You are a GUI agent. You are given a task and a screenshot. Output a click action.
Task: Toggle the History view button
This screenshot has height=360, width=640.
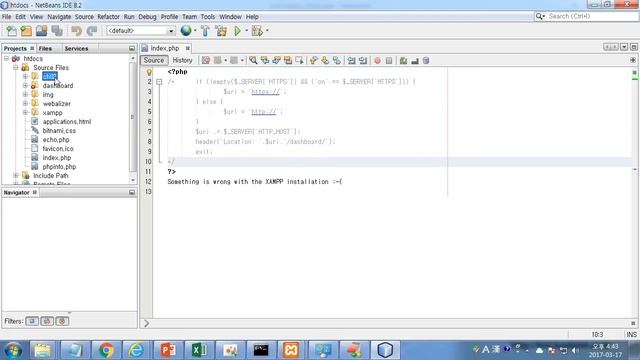[182, 60]
